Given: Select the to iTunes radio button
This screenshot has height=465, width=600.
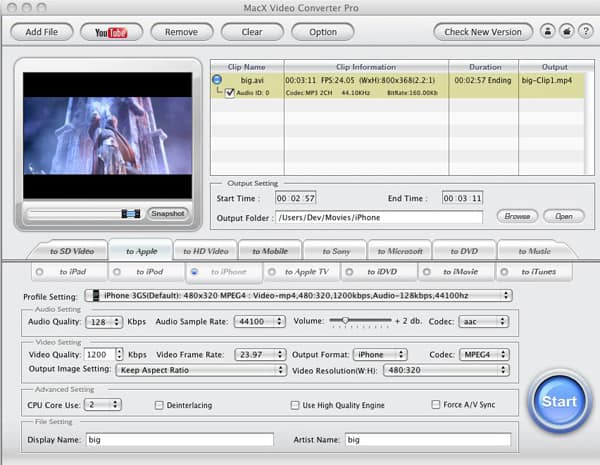Looking at the screenshot, I should [504, 272].
